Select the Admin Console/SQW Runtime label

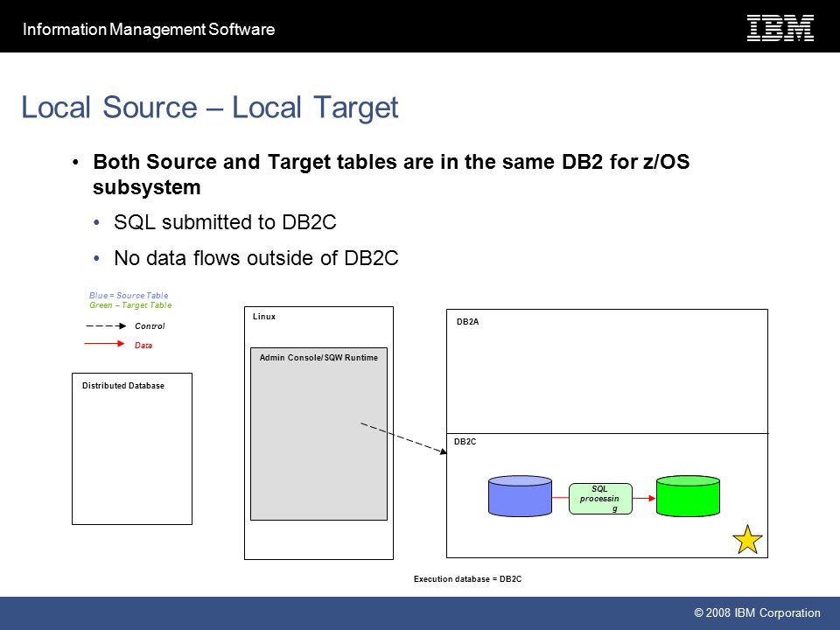click(x=318, y=357)
